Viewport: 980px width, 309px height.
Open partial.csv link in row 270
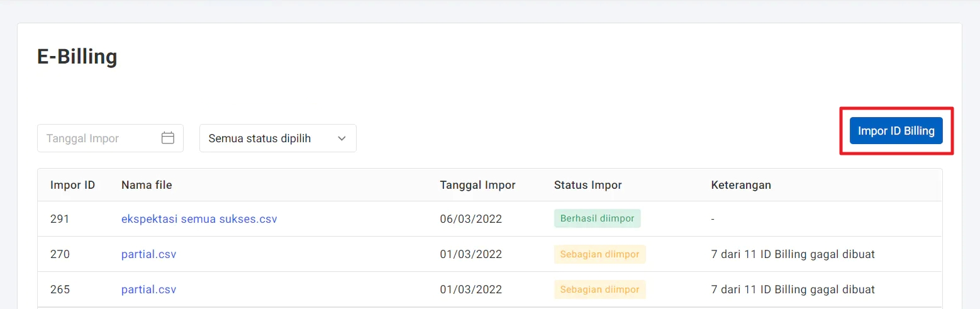pos(148,254)
